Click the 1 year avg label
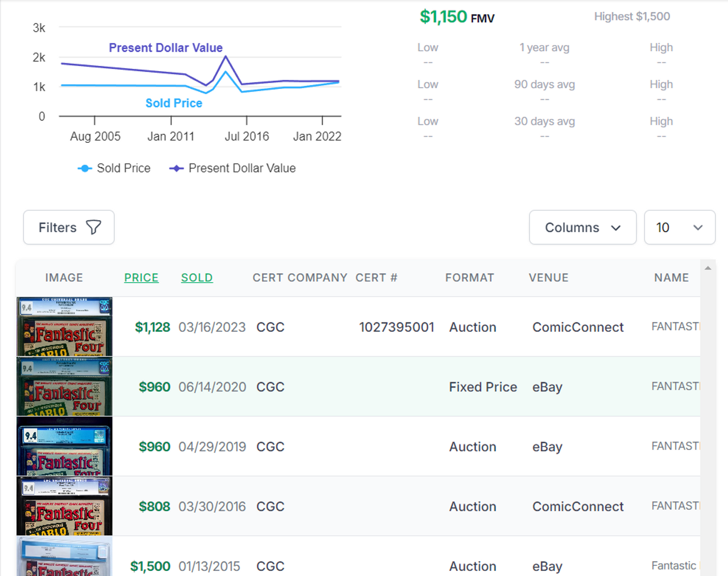The image size is (728, 576). click(544, 48)
